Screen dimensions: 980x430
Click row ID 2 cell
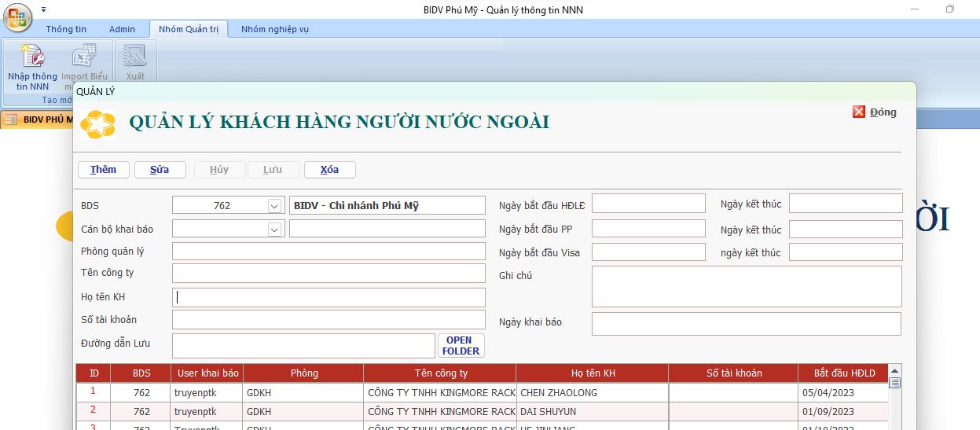(94, 410)
